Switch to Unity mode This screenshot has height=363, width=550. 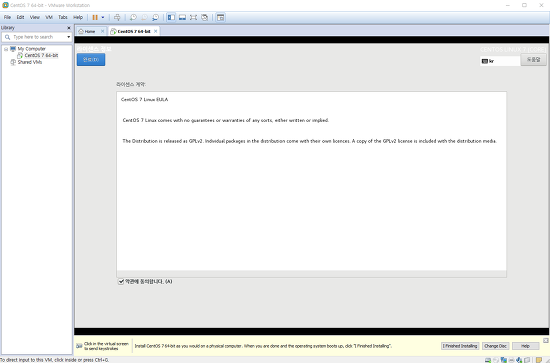(204, 17)
